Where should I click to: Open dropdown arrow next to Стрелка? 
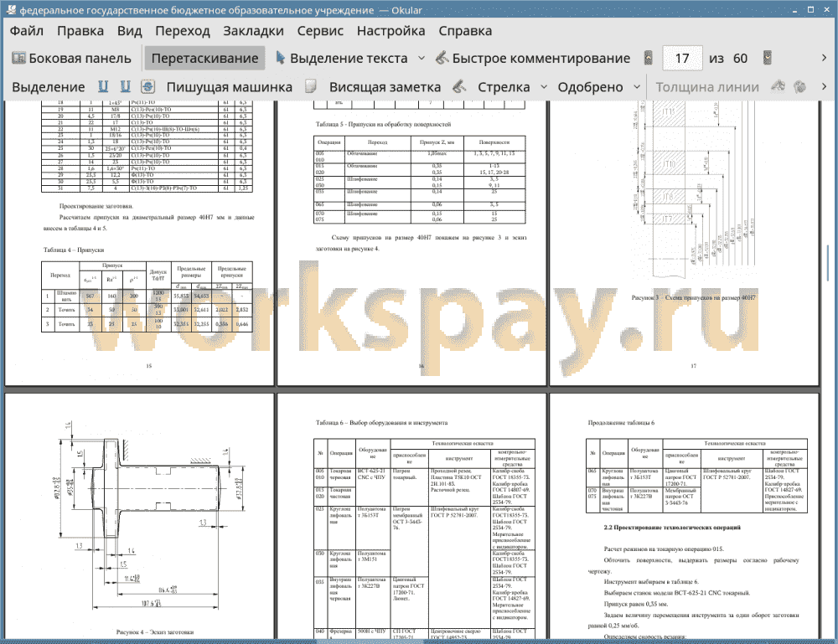point(544,87)
